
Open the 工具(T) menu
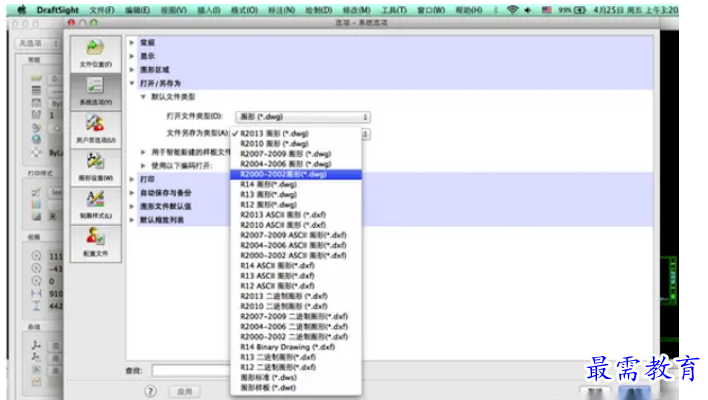click(x=394, y=10)
